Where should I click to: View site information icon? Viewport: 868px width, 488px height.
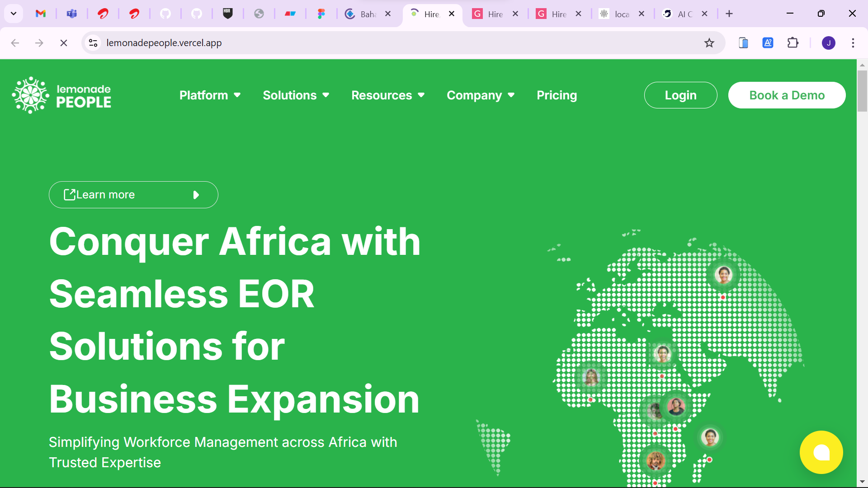tap(93, 43)
